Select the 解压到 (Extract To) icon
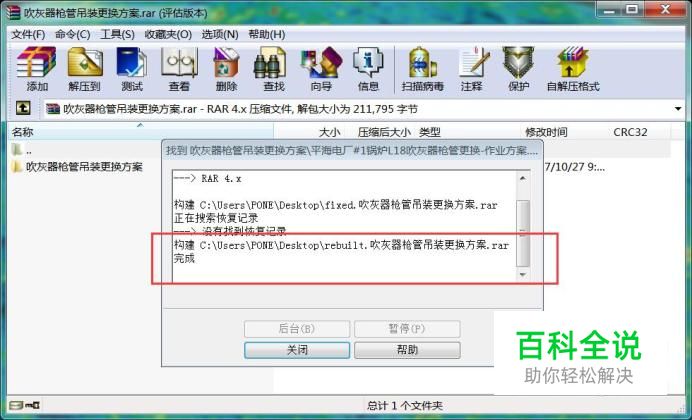 (x=84, y=68)
